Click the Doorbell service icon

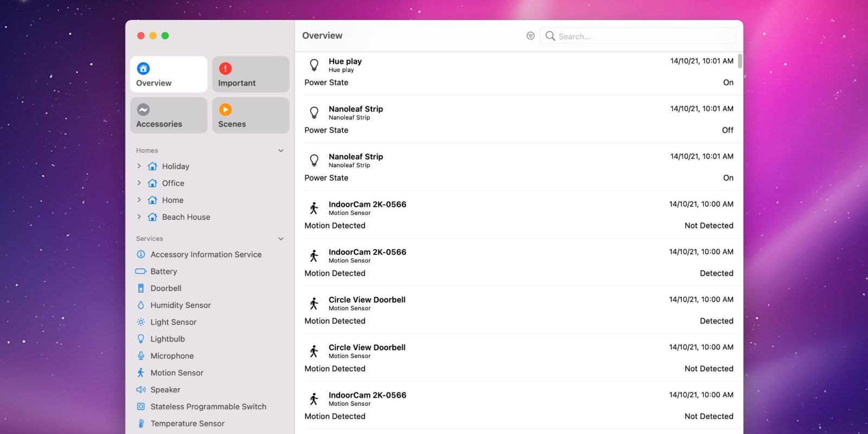point(141,288)
